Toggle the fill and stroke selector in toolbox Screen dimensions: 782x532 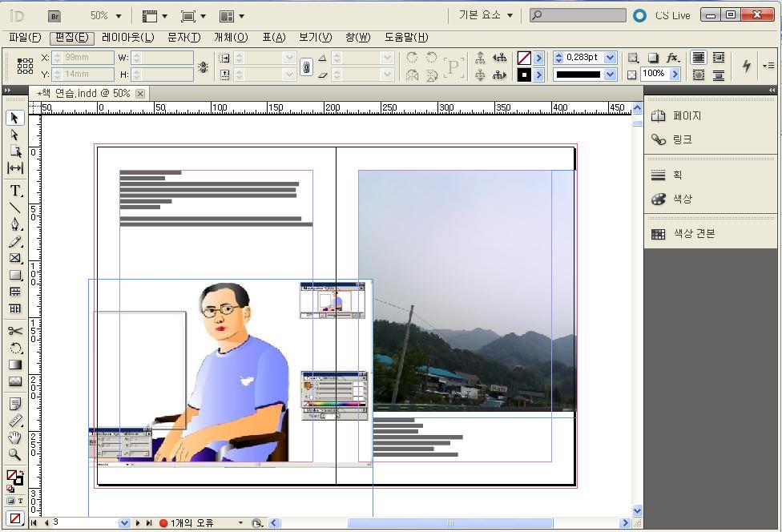coord(14,478)
